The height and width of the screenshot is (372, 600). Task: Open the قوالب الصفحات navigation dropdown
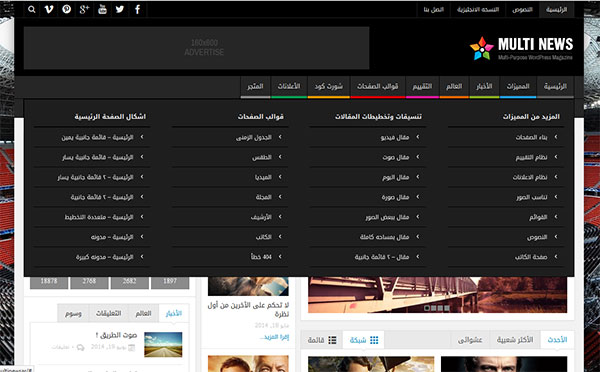click(x=378, y=87)
